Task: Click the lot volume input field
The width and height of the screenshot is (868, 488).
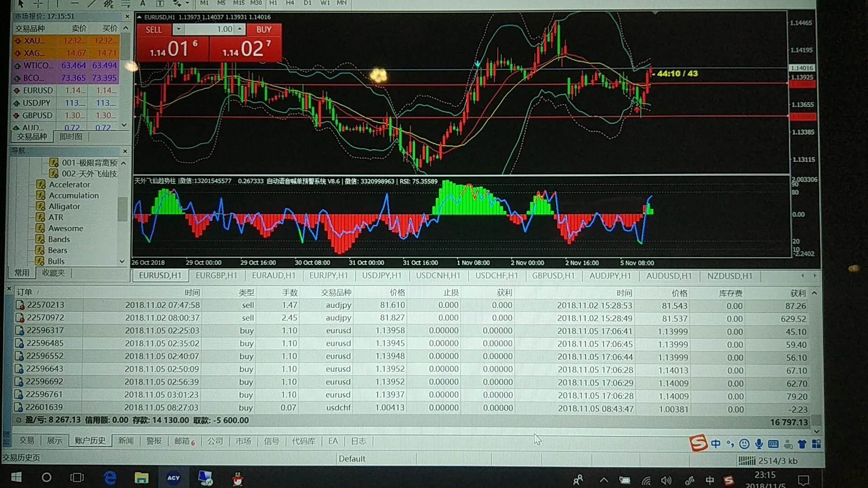Action: click(209, 29)
